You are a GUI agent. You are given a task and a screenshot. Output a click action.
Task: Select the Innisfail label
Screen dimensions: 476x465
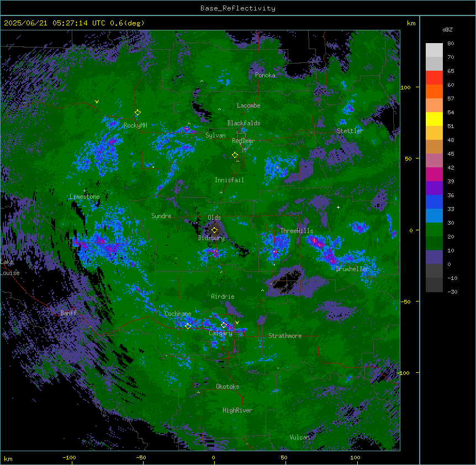pyautogui.click(x=229, y=180)
